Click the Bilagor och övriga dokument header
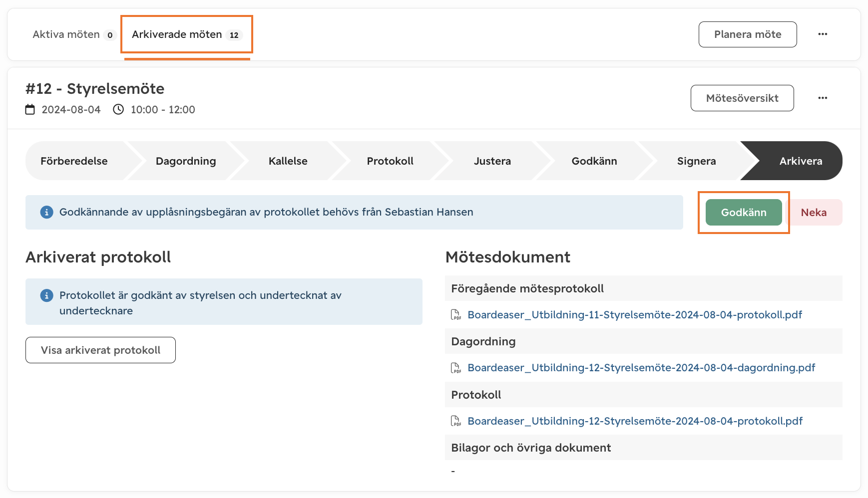The height and width of the screenshot is (498, 868). (x=644, y=448)
